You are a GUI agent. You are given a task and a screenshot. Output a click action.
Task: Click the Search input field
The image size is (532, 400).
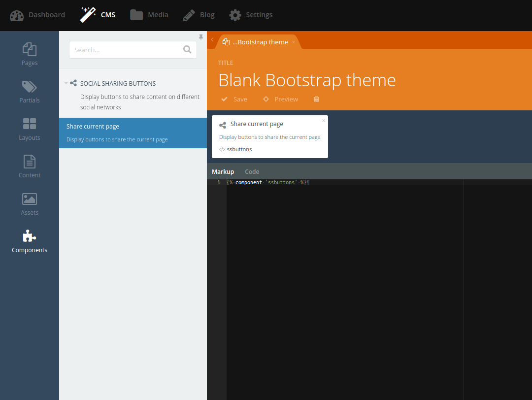click(133, 50)
